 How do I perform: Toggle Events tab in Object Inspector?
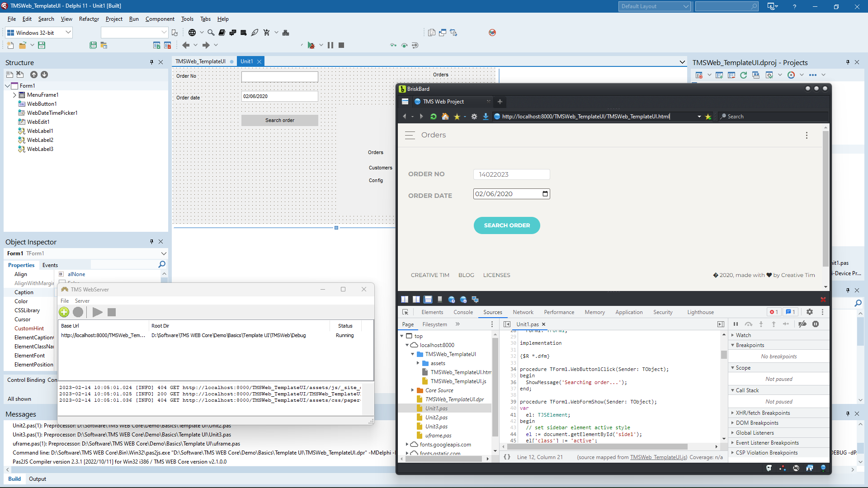50,264
